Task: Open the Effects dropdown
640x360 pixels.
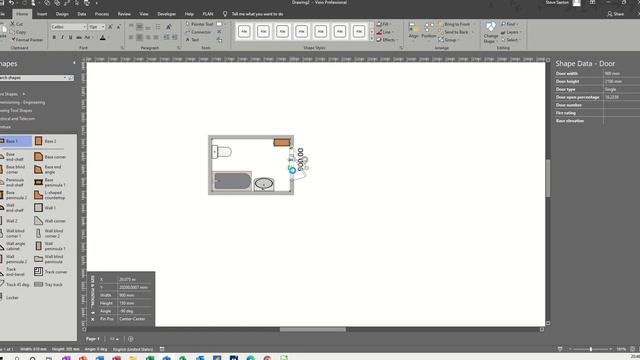Action: (387, 40)
